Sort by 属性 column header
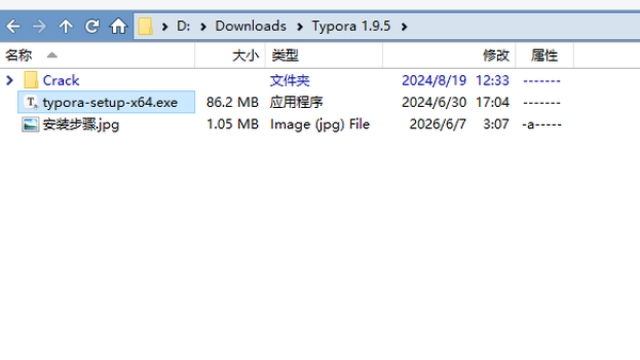 (544, 55)
